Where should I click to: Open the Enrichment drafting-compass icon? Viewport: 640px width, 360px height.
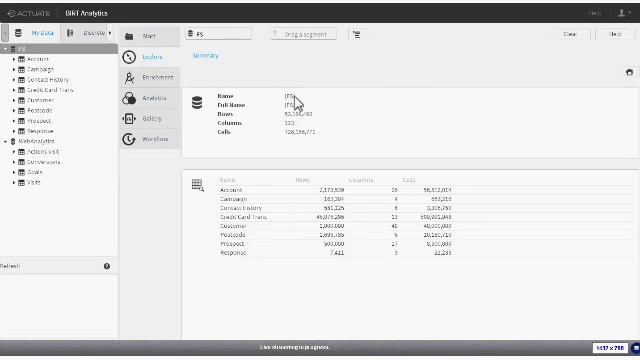(129, 78)
